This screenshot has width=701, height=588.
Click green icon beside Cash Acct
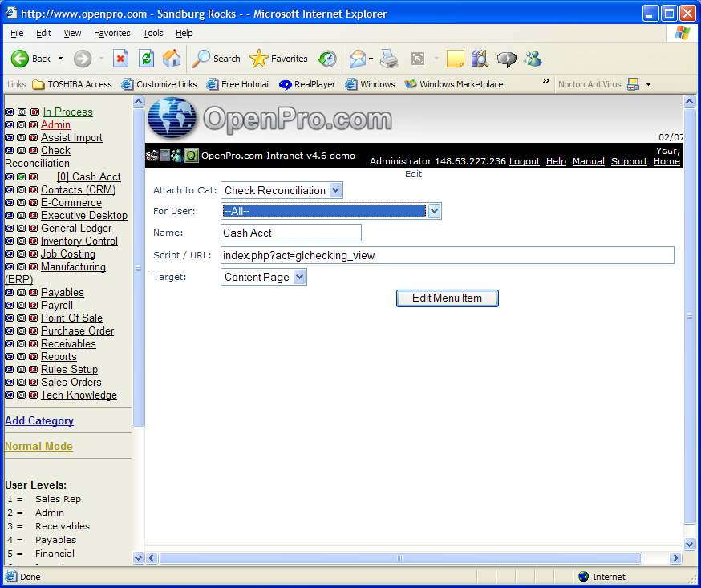click(21, 177)
